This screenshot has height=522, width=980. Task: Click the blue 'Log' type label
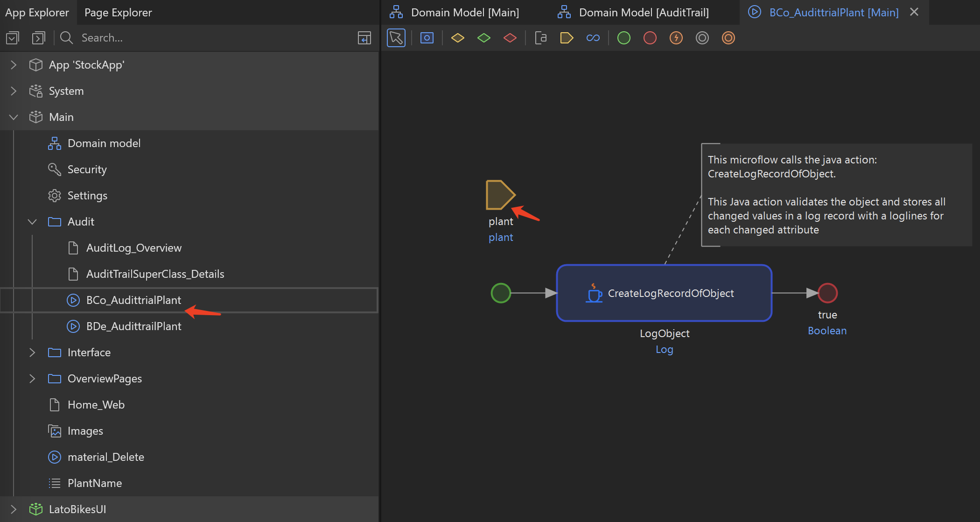coord(665,349)
